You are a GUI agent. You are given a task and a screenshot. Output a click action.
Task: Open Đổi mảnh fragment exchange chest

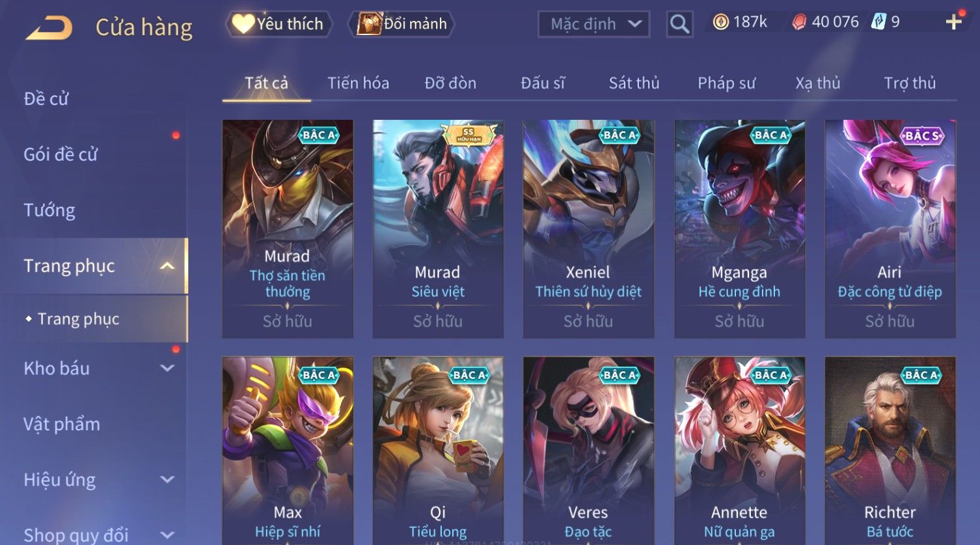coord(402,24)
